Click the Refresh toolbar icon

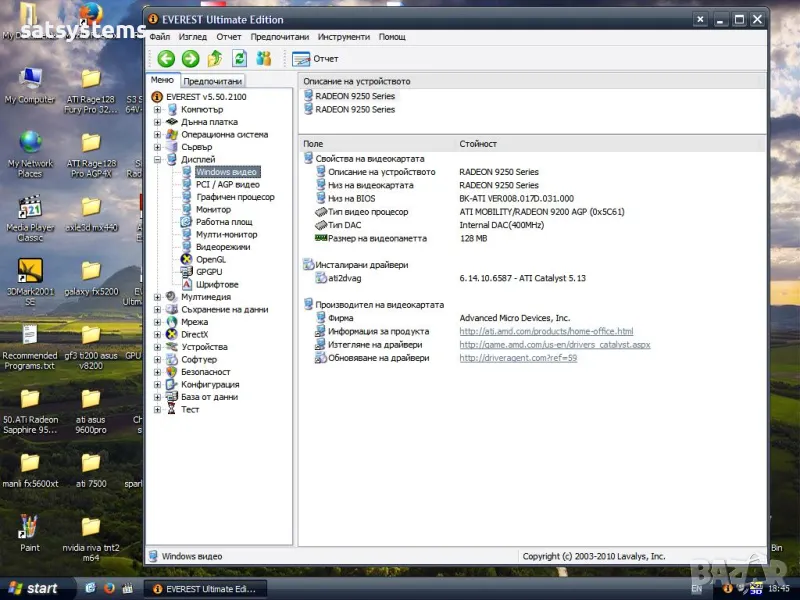(239, 59)
